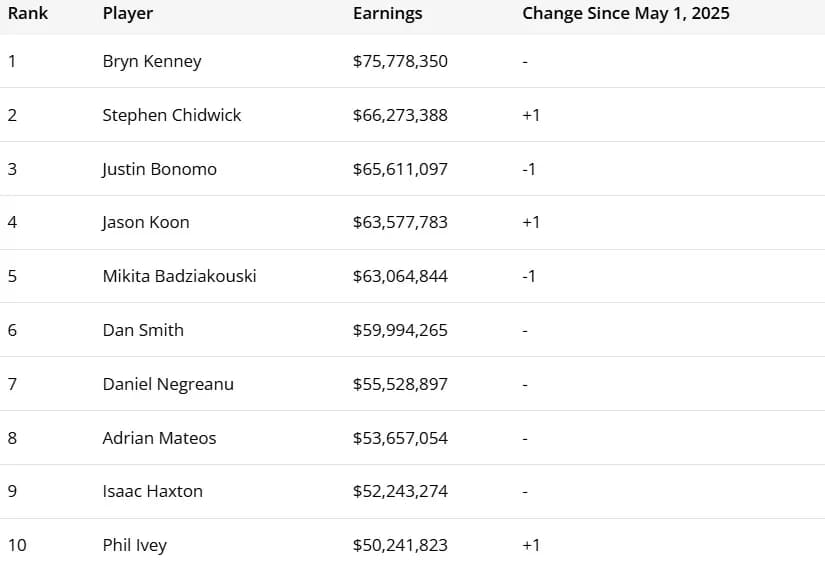825x568 pixels.
Task: Click the Change Since May 1, 2025 header
Action: point(626,14)
